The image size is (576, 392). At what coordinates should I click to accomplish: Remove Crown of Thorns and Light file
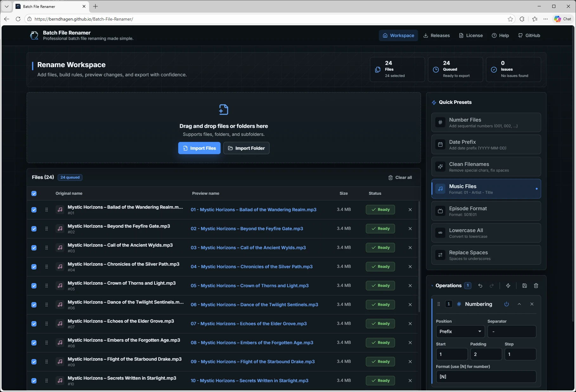tap(410, 286)
